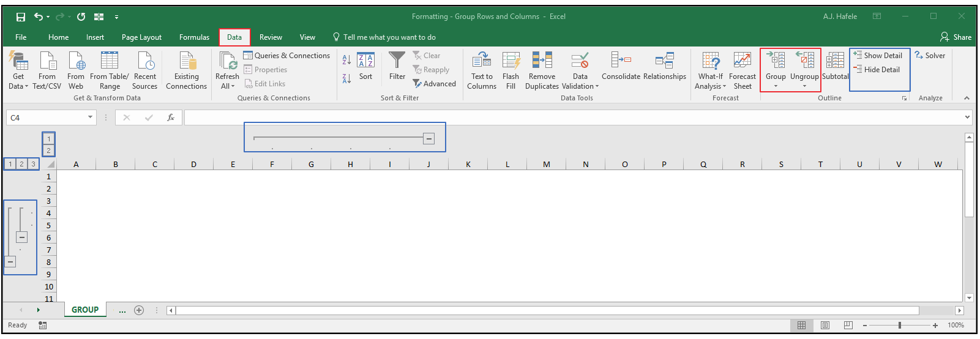
Task: Customize Quick Access Toolbar dropdown
Action: [x=116, y=17]
